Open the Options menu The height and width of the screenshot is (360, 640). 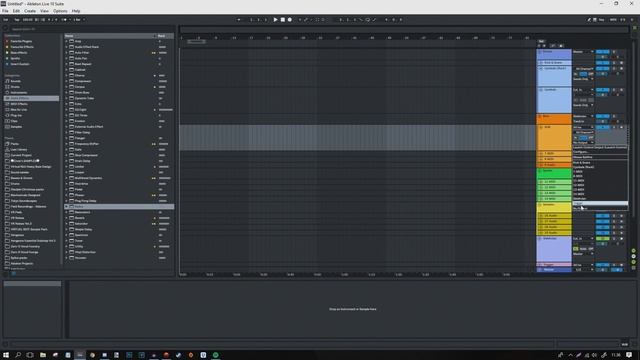pos(60,11)
